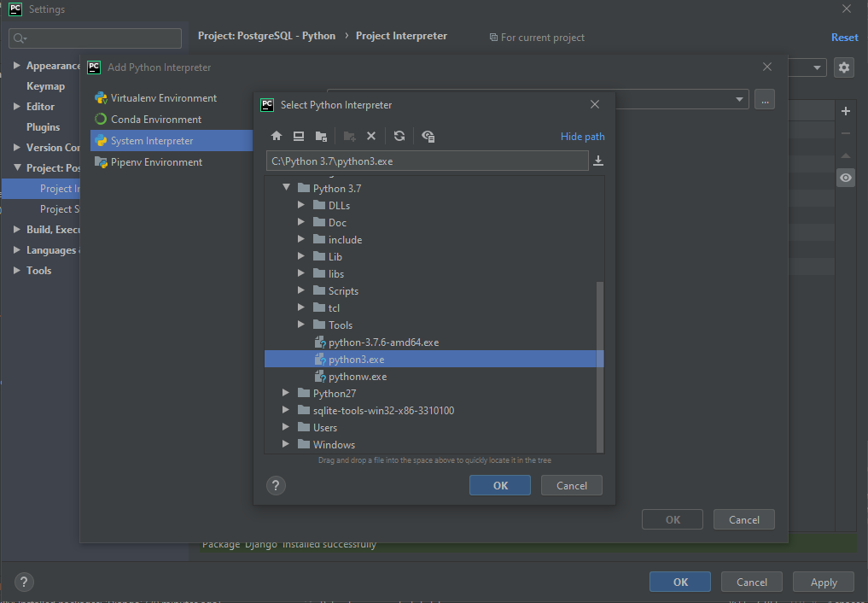Refresh the file tree
The width and height of the screenshot is (868, 603).
click(399, 136)
